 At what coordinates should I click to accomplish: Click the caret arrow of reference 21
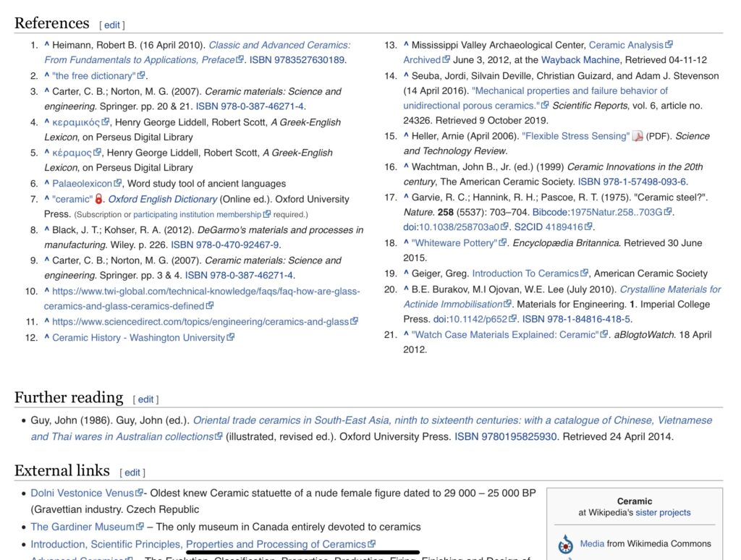406,334
